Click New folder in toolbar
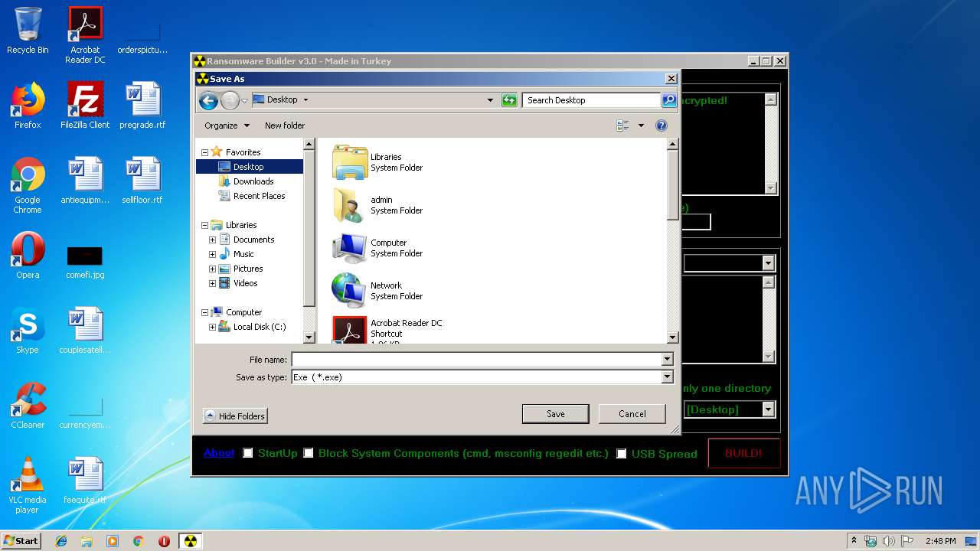The height and width of the screenshot is (551, 980). [285, 126]
